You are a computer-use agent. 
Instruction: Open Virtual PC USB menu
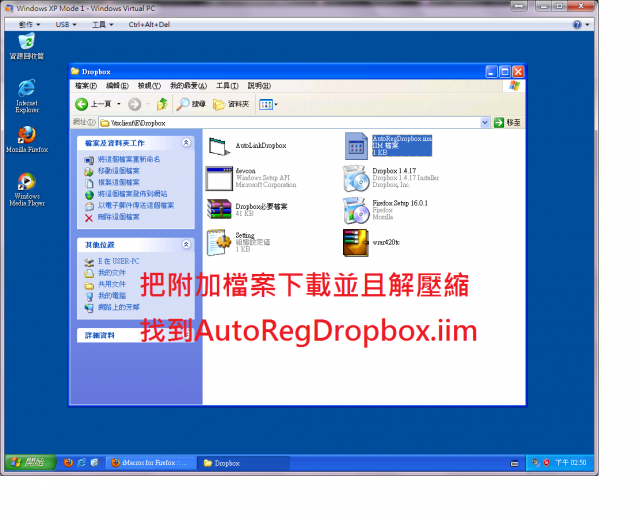coord(66,24)
